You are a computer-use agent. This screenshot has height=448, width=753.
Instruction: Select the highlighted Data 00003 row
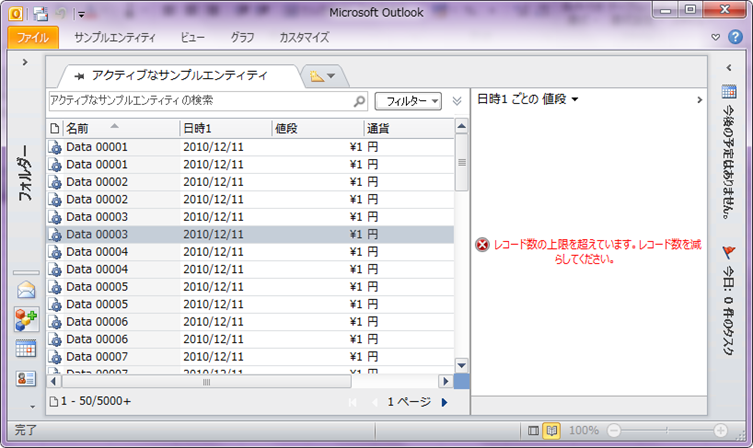[x=250, y=234]
